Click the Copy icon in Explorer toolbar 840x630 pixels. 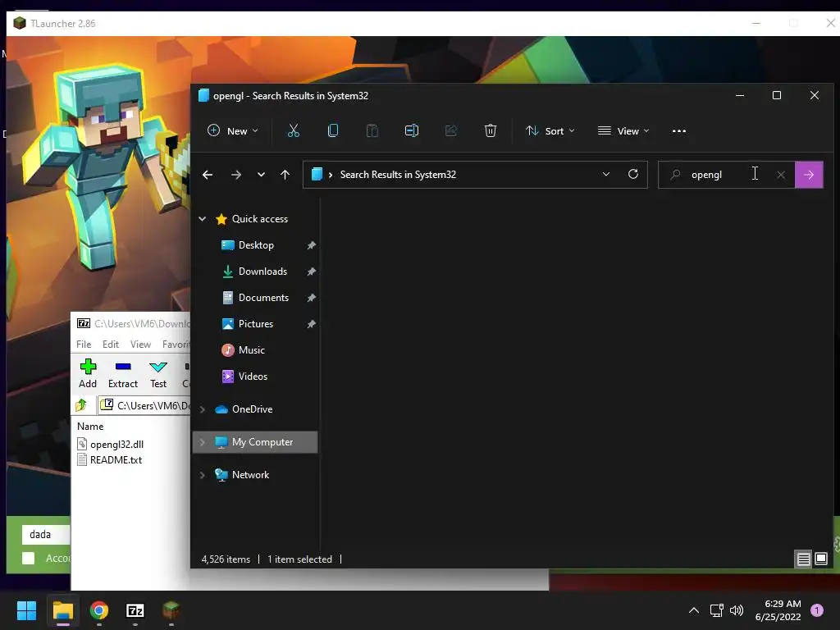[333, 130]
